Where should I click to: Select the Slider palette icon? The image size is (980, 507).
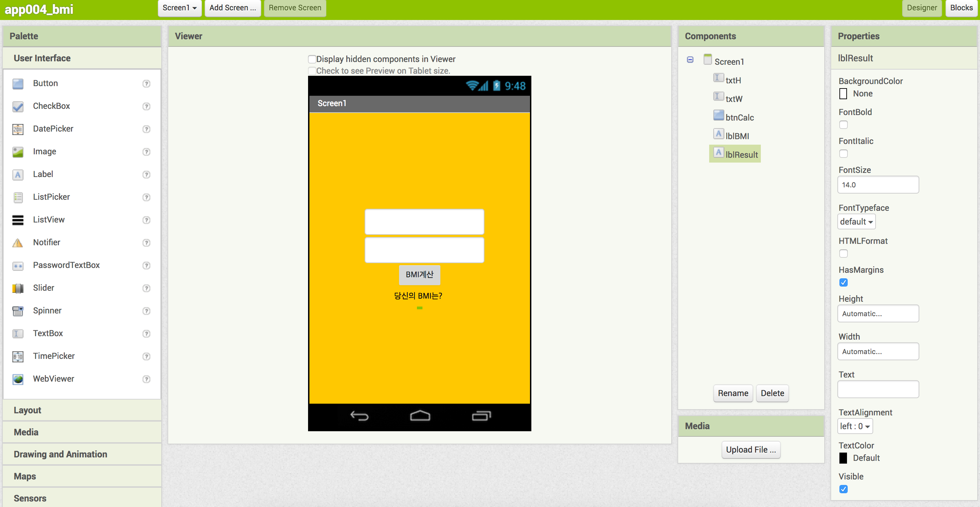click(x=18, y=288)
